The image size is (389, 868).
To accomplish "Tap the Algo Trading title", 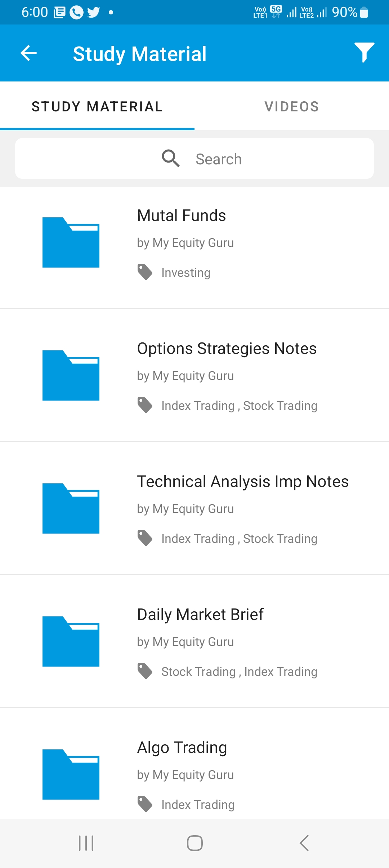I will (182, 748).
